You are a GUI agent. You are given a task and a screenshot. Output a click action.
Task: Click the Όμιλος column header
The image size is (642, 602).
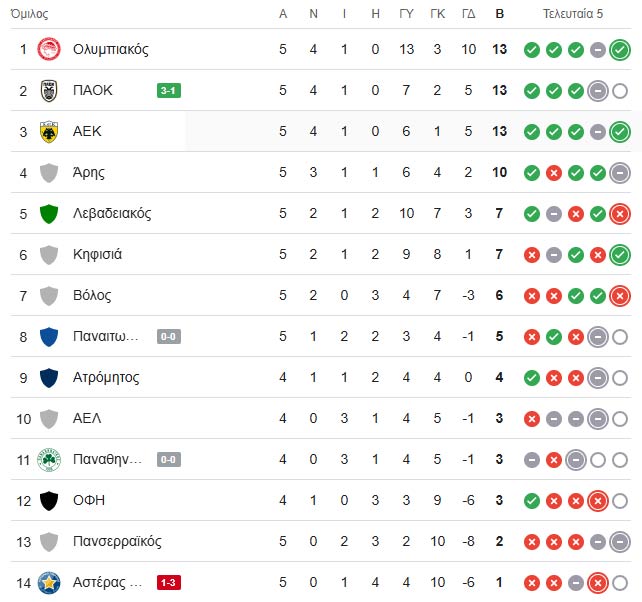[x=27, y=14]
